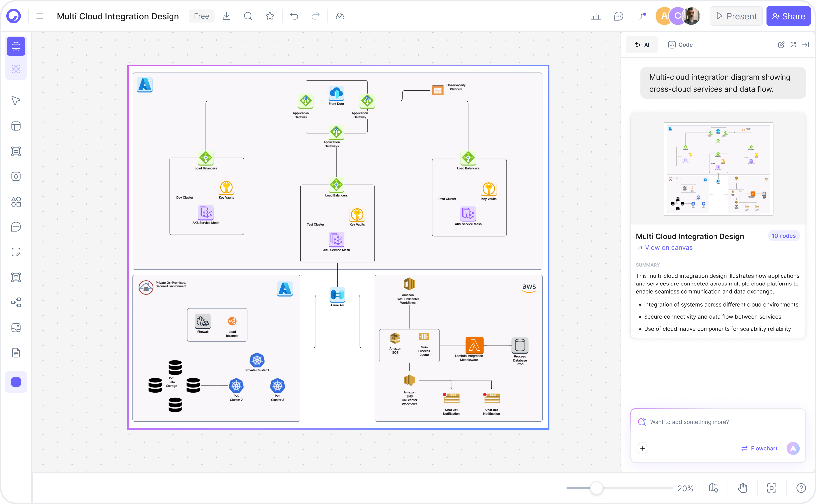816x504 pixels.
Task: Open the bar chart analytics icon
Action: 596,16
